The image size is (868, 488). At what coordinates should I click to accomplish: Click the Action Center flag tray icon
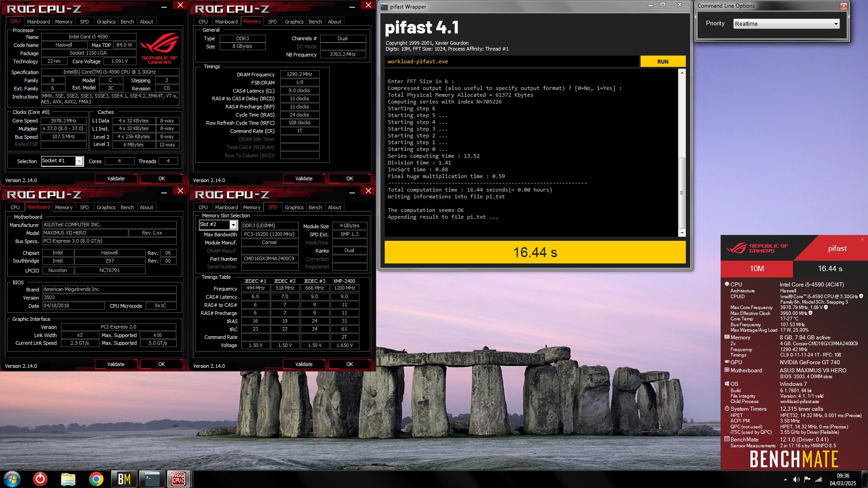click(x=807, y=479)
